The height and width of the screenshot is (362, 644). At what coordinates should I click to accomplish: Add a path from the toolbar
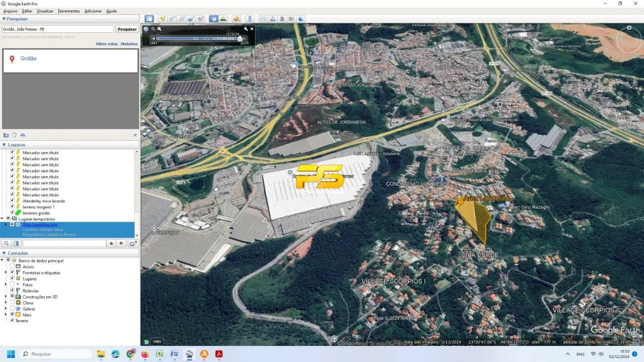[x=182, y=19]
